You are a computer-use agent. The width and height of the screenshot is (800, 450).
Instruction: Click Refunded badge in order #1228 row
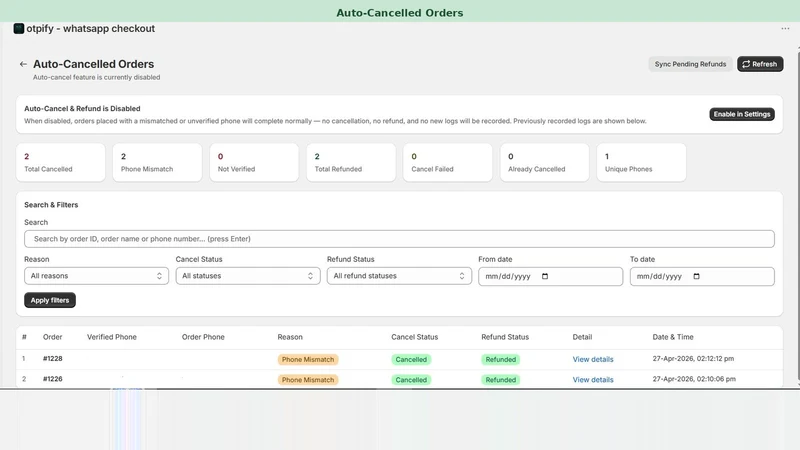pos(501,359)
